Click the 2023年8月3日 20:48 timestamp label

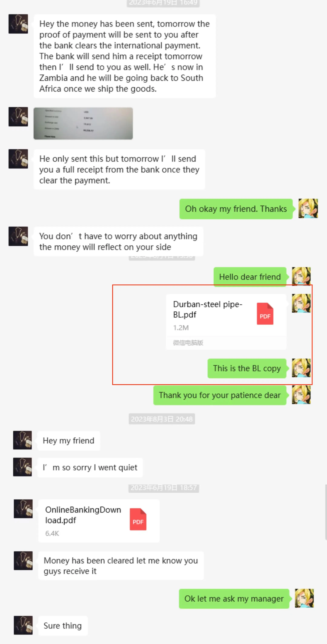[162, 419]
